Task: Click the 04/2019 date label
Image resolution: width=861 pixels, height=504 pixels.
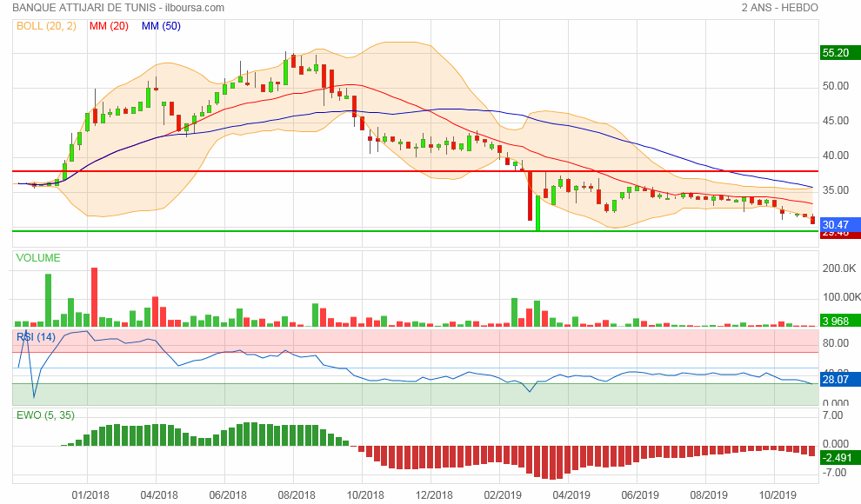Action: click(571, 495)
